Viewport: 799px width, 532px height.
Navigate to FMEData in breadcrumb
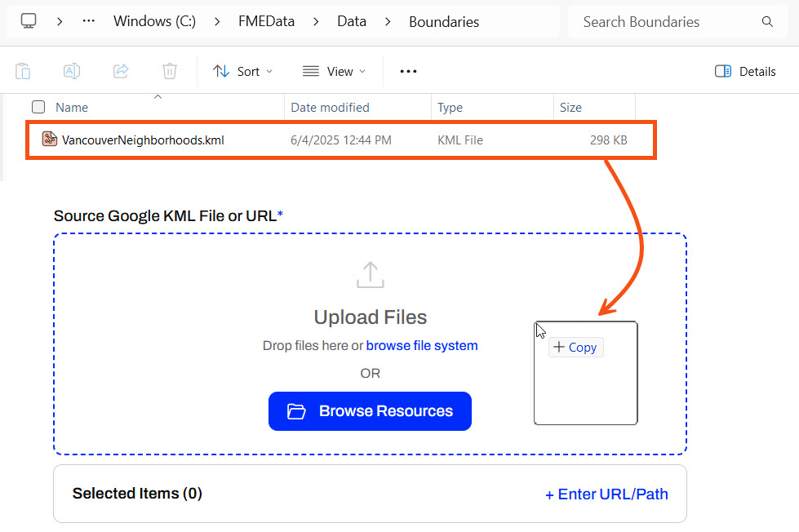[266, 22]
